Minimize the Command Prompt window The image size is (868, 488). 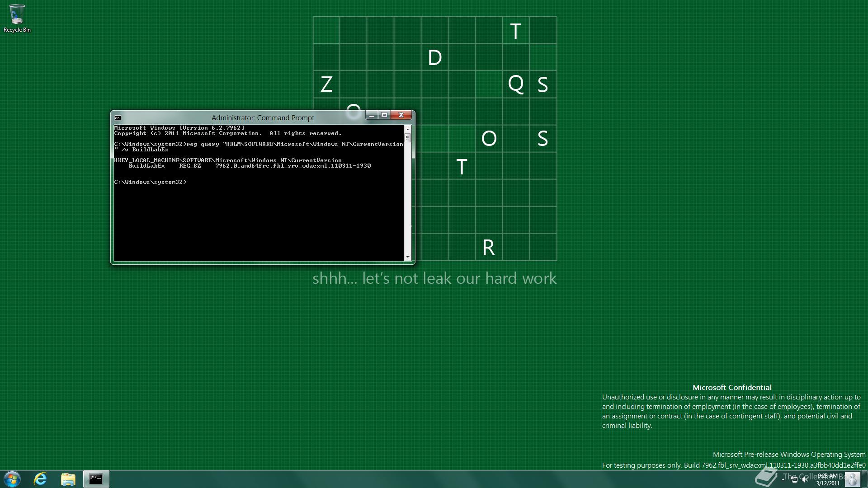(x=372, y=116)
